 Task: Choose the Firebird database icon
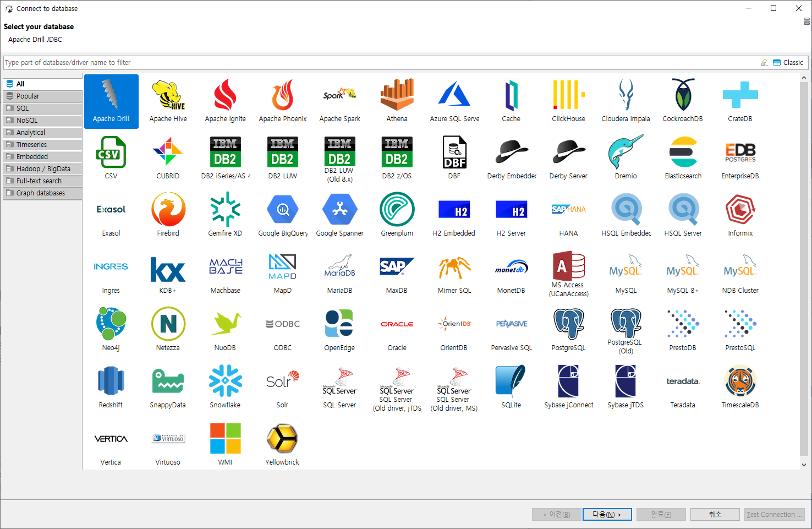(x=168, y=209)
